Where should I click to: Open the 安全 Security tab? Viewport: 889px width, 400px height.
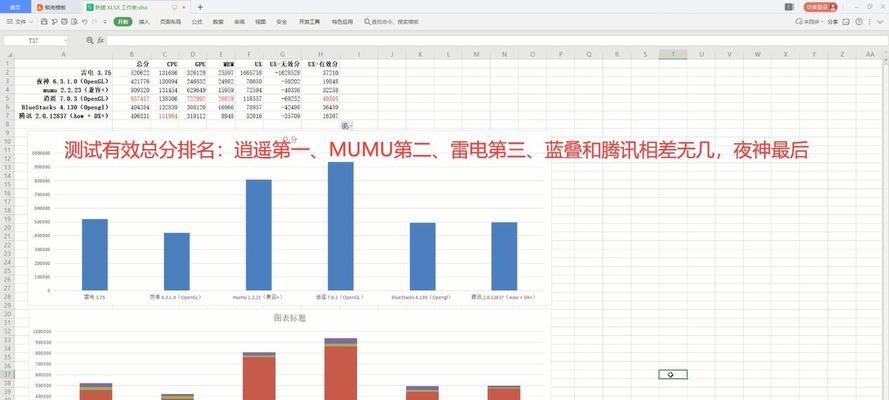pyautogui.click(x=282, y=22)
